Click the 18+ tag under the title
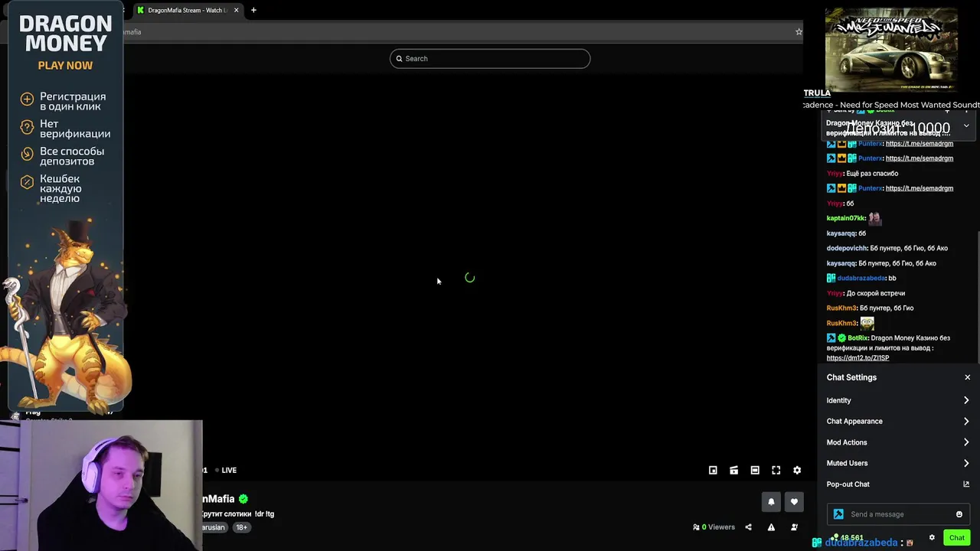 (242, 527)
